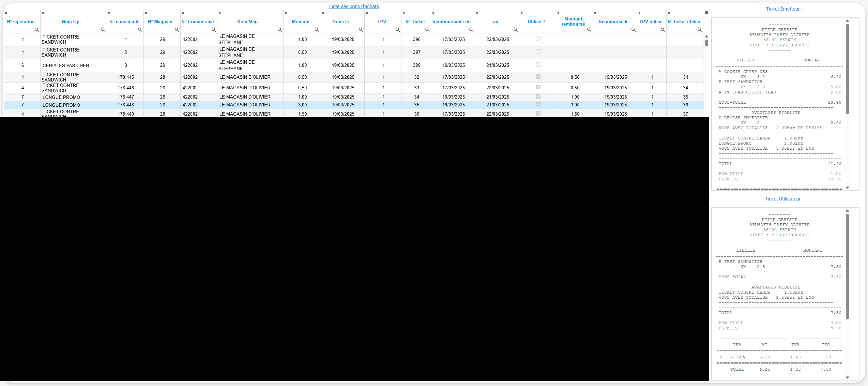Screen dimensions: 868x386
Task: Click sort arrows above N° consécutif header
Action: 109,13
